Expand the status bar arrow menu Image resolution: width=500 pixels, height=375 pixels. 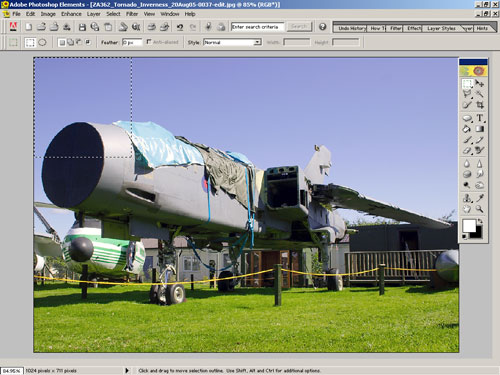point(127,370)
